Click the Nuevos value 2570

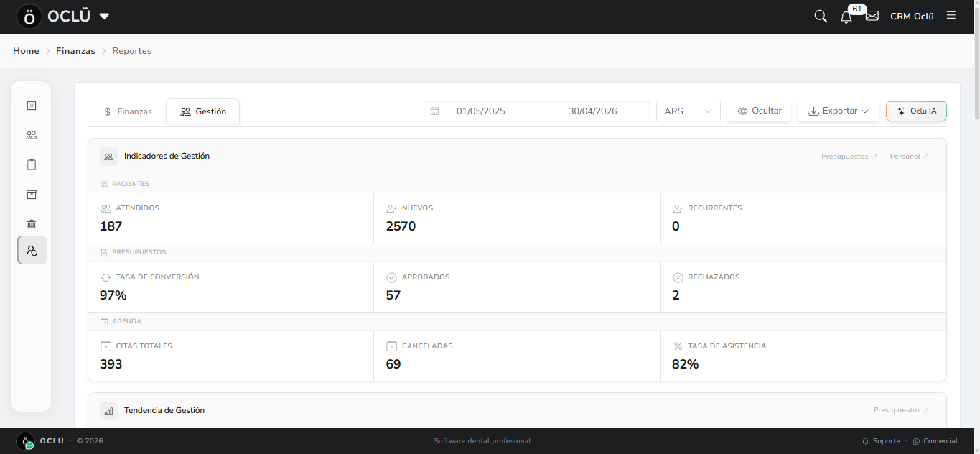401,226
